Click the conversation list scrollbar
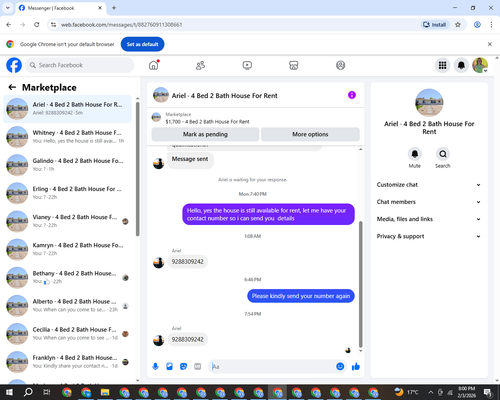500x400 pixels. point(137,169)
